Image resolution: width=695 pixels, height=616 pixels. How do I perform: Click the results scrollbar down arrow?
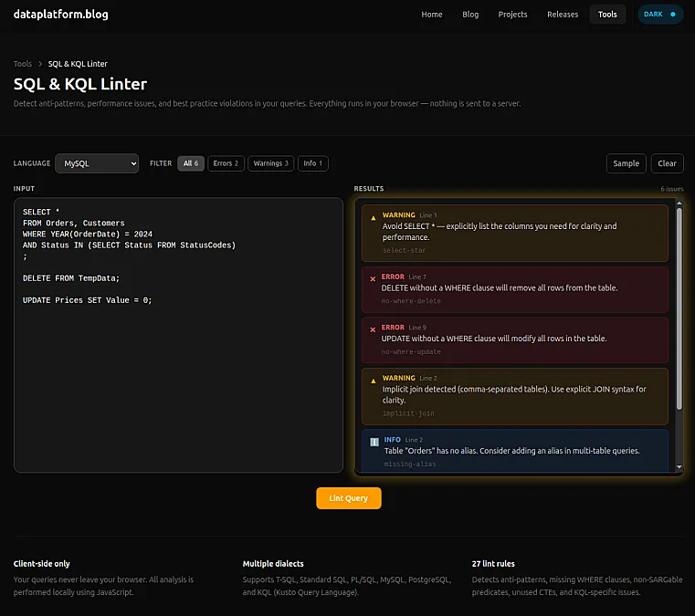pos(679,466)
